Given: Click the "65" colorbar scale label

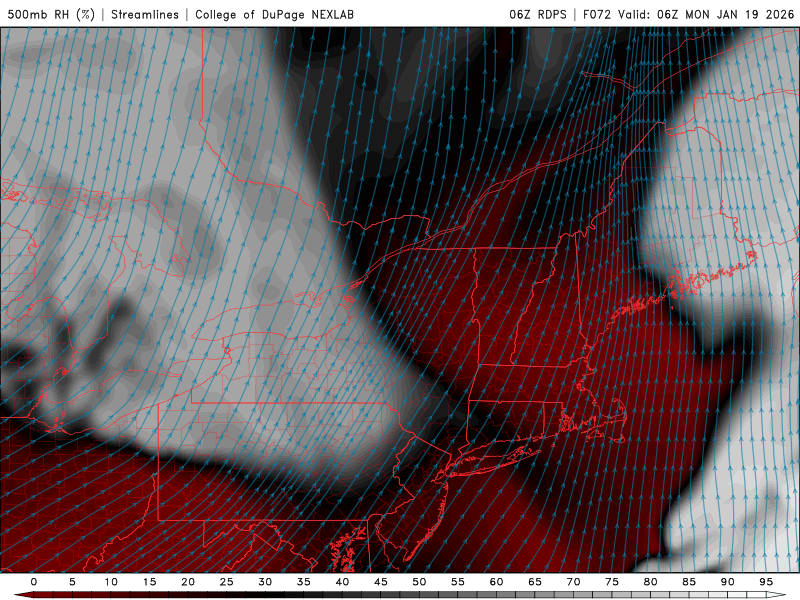Looking at the screenshot, I should point(535,582).
